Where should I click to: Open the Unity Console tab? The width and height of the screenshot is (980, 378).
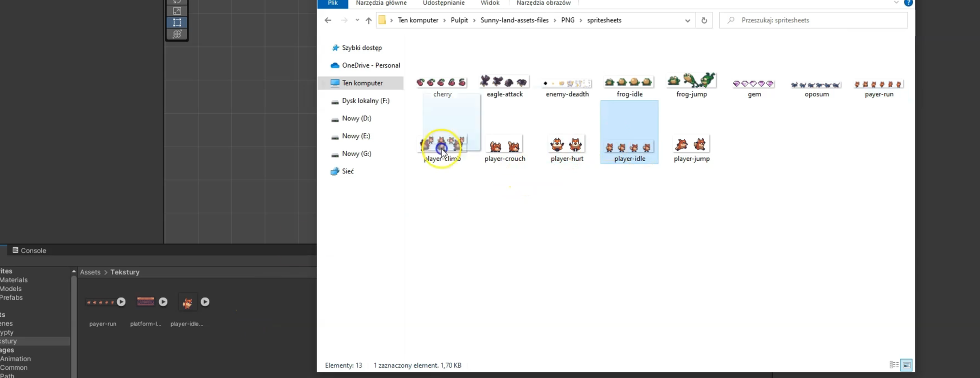[29, 250]
